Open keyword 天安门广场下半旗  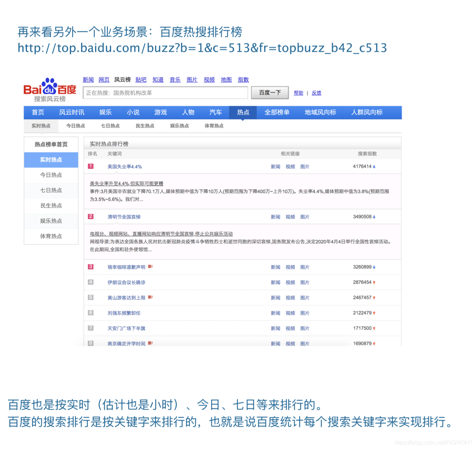point(126,328)
